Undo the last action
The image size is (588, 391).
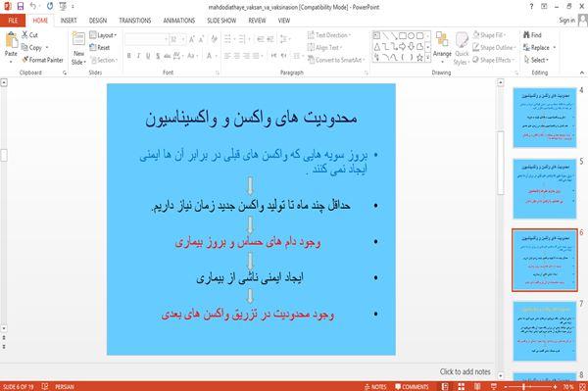point(33,7)
